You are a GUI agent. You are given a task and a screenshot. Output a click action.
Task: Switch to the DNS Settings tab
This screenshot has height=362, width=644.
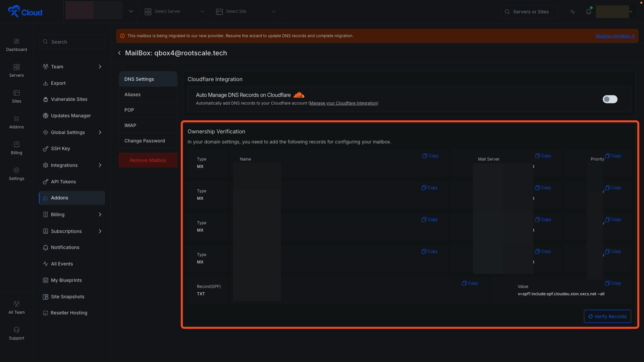tap(148, 79)
